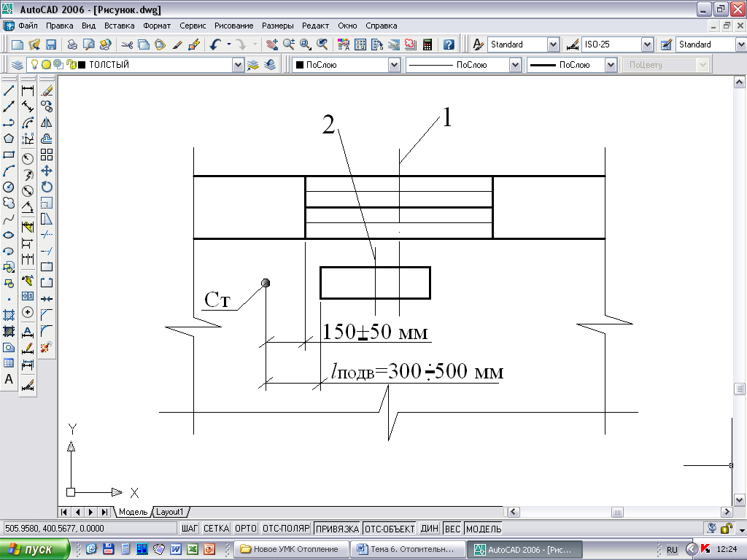The width and height of the screenshot is (747, 560).
Task: Open the Standard table style dropdown
Action: tap(741, 44)
